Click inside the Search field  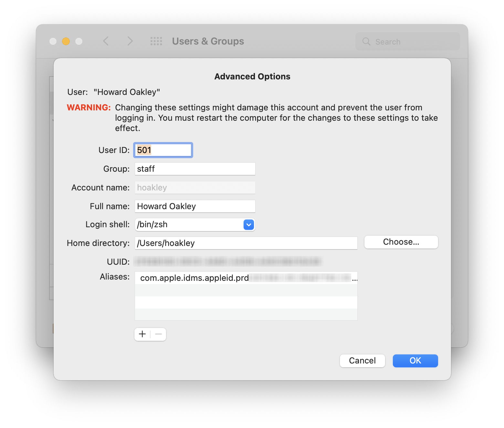[407, 41]
